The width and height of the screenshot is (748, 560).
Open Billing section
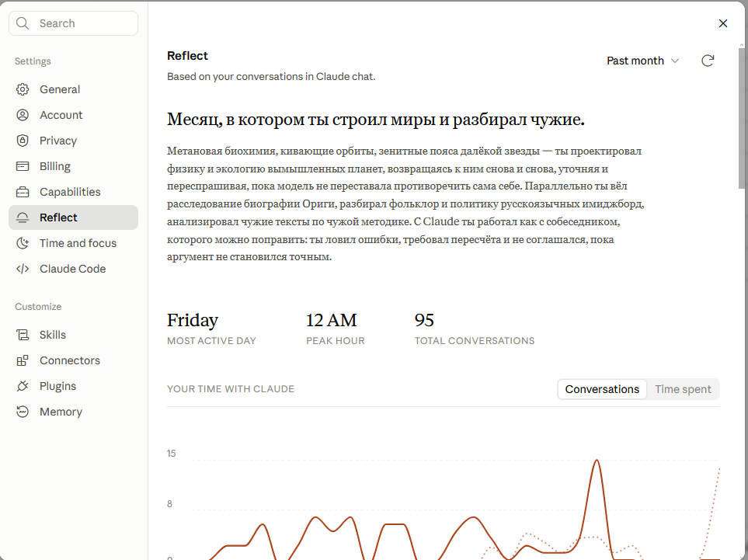pos(74,166)
